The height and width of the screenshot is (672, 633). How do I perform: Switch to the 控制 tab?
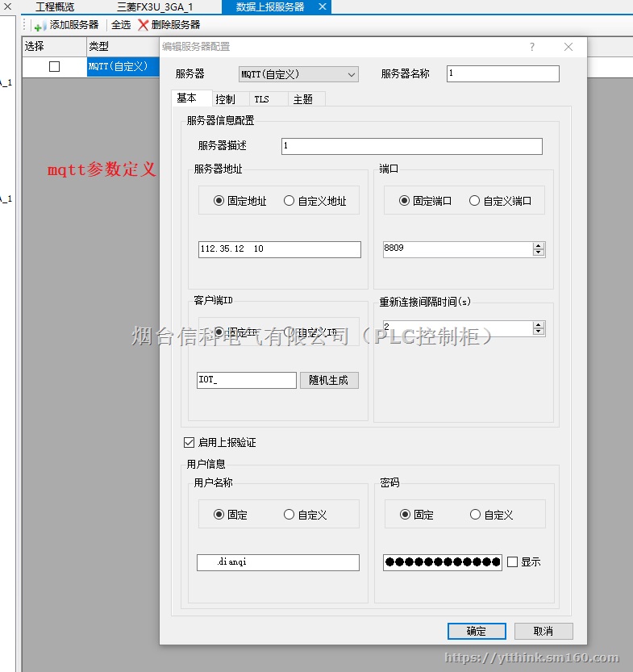(x=231, y=99)
